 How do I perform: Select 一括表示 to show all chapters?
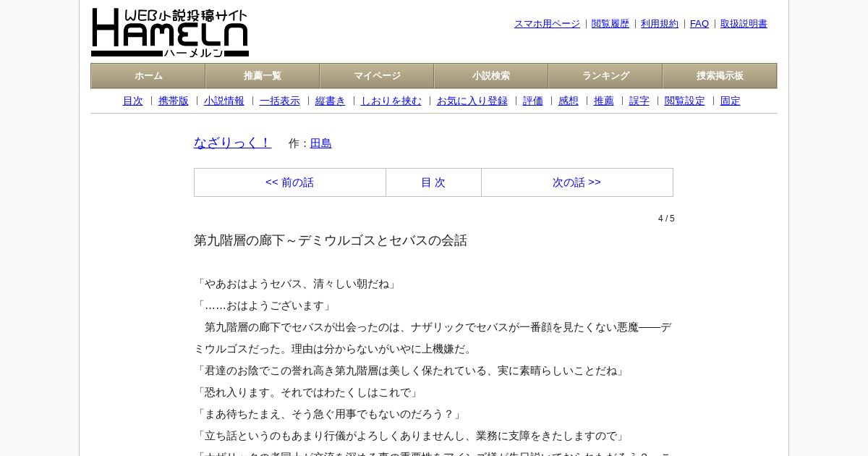coord(280,101)
